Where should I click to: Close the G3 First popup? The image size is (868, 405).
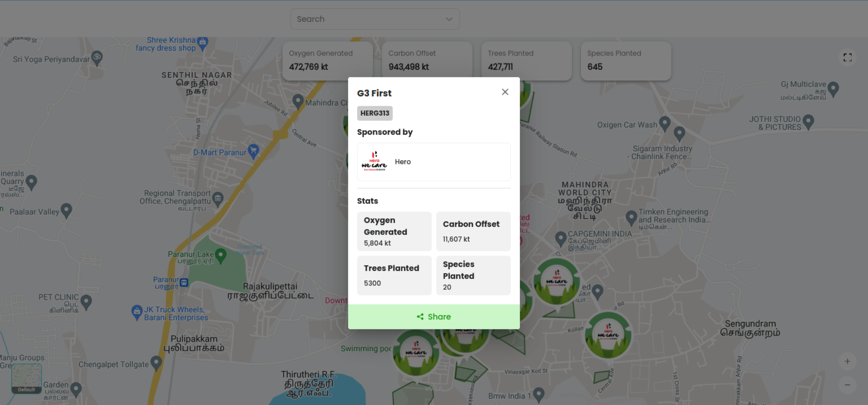point(505,92)
